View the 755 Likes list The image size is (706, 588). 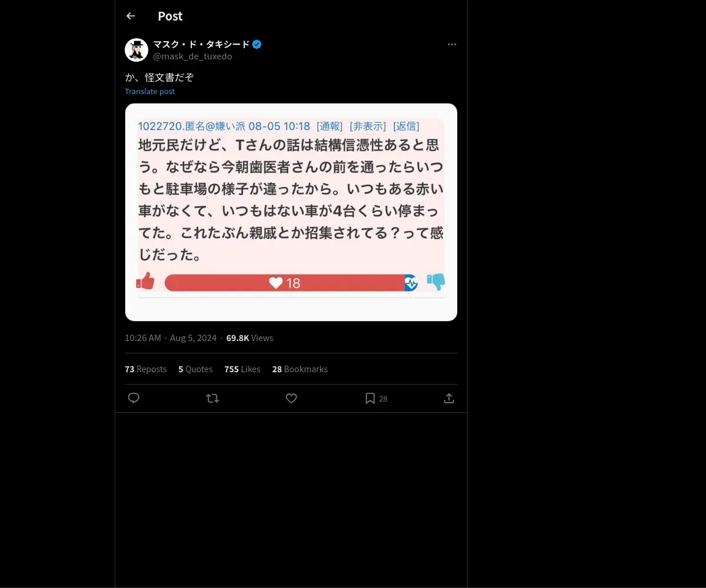pyautogui.click(x=242, y=369)
